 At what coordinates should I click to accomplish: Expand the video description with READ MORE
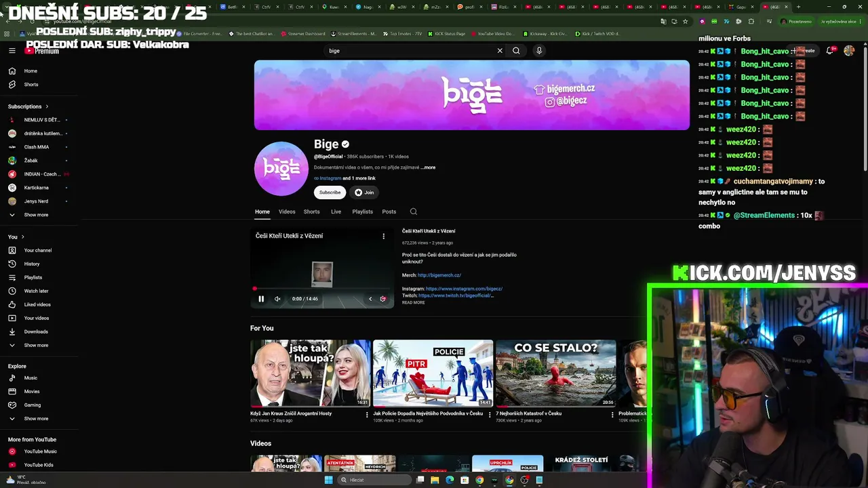point(414,302)
